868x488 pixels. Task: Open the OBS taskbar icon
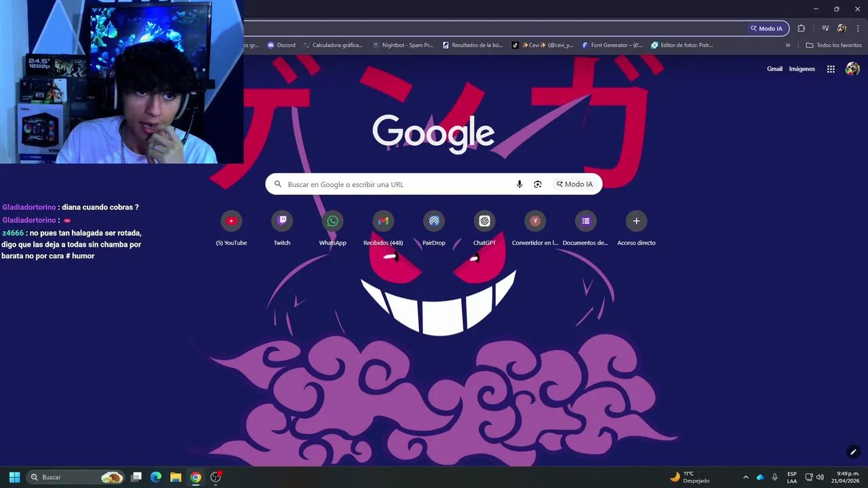(216, 477)
